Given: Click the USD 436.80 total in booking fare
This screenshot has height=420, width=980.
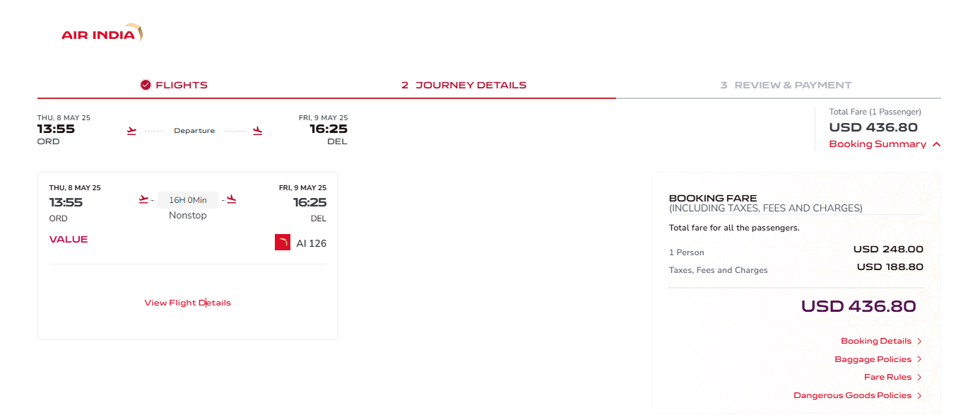Looking at the screenshot, I should (858, 306).
